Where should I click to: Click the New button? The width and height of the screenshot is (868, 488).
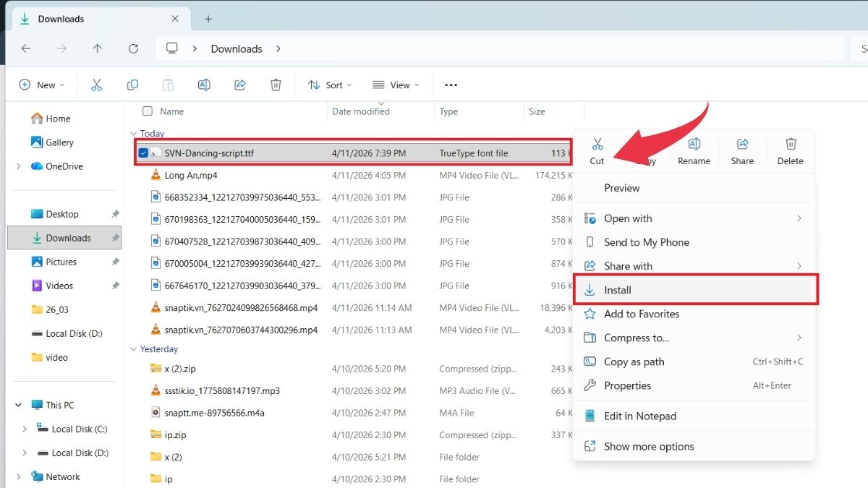pyautogui.click(x=41, y=85)
